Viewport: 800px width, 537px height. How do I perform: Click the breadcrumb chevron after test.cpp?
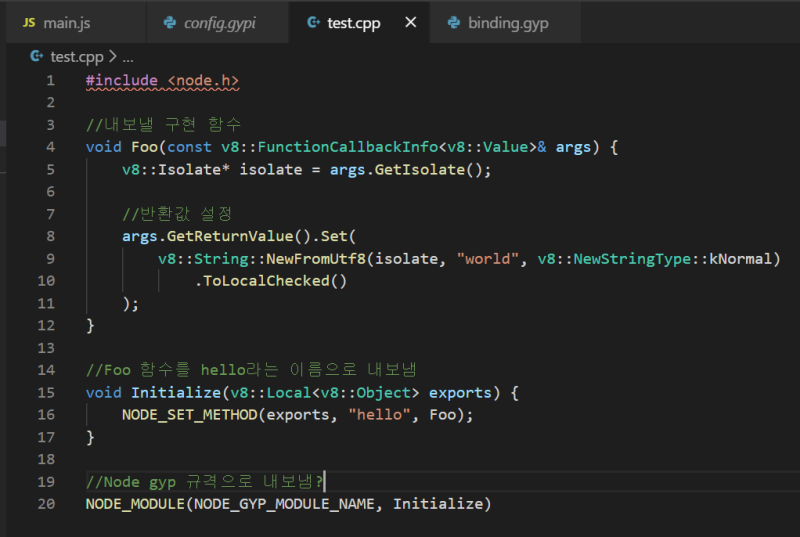(112, 57)
